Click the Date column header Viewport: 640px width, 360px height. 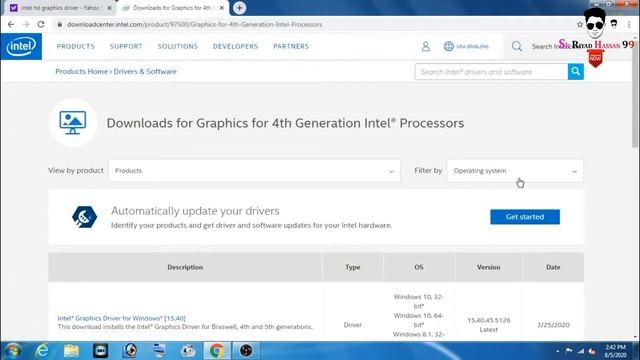coord(553,267)
